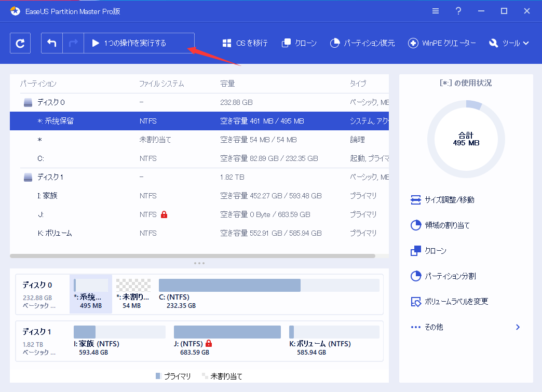Click the 容量 column header

(227, 83)
